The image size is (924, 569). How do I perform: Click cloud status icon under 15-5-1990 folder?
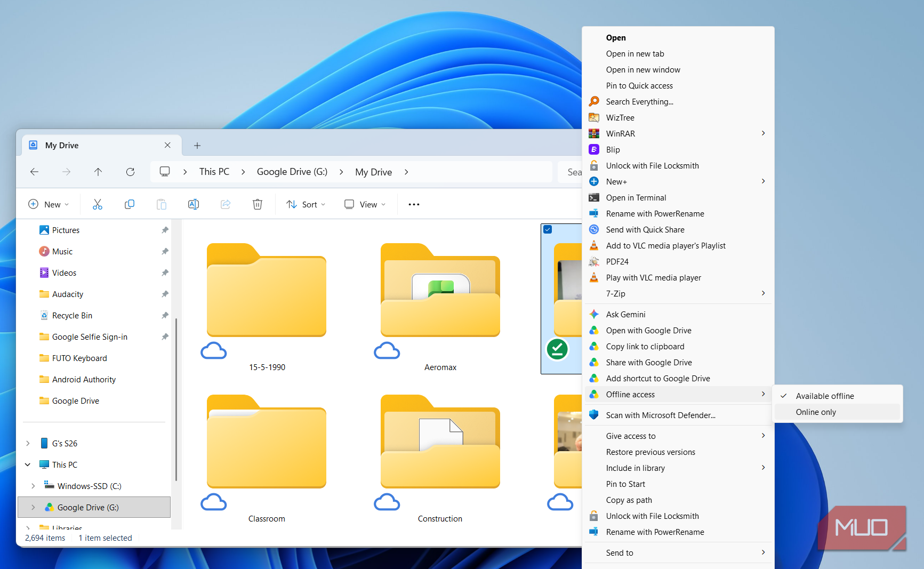click(214, 351)
